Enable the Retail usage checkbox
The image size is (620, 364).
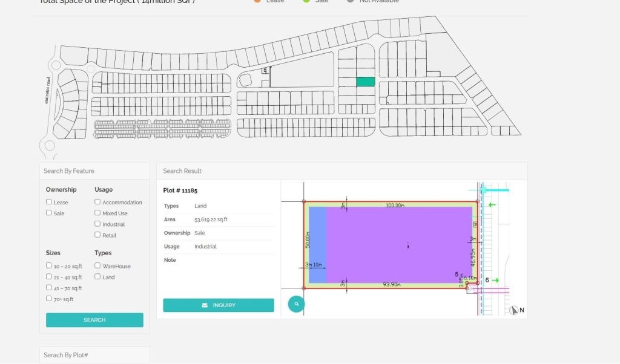[97, 235]
